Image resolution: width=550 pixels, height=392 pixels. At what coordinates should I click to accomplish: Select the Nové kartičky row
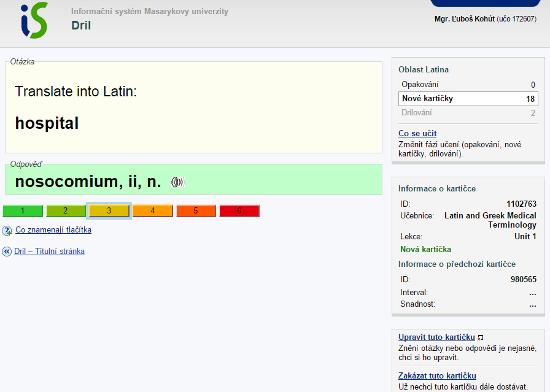tap(468, 99)
